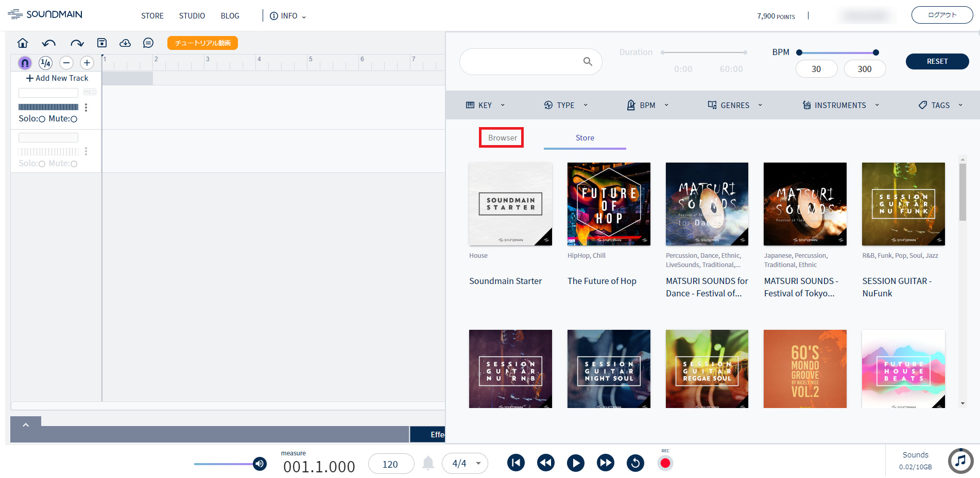
Task: Open the comment bubble icon
Action: click(148, 43)
